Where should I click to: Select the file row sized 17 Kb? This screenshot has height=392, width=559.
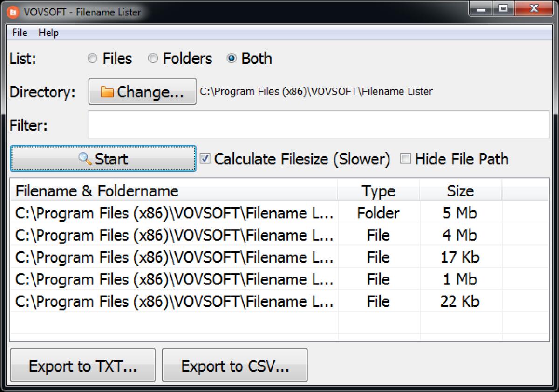point(186,257)
